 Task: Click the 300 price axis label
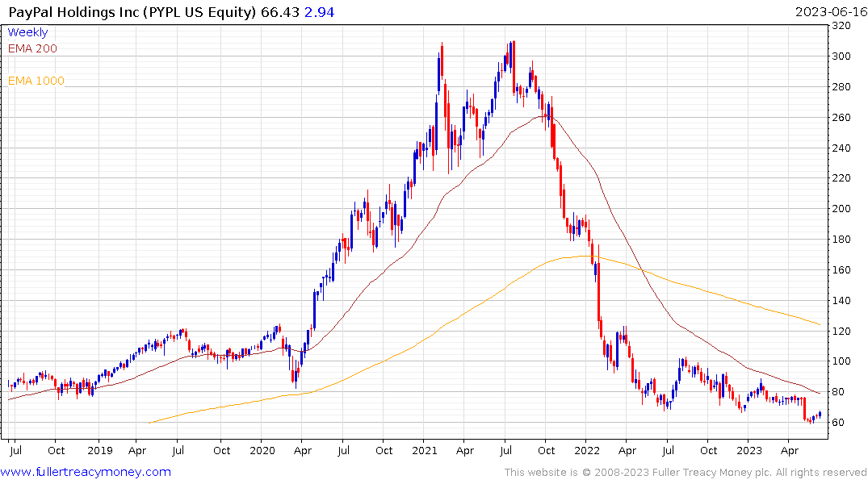point(841,56)
